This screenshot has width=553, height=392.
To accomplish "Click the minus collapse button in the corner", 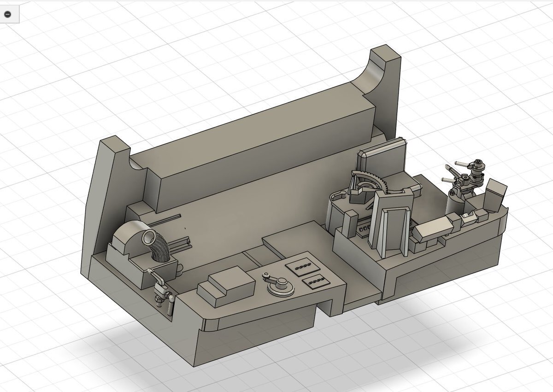I will point(7,14).
